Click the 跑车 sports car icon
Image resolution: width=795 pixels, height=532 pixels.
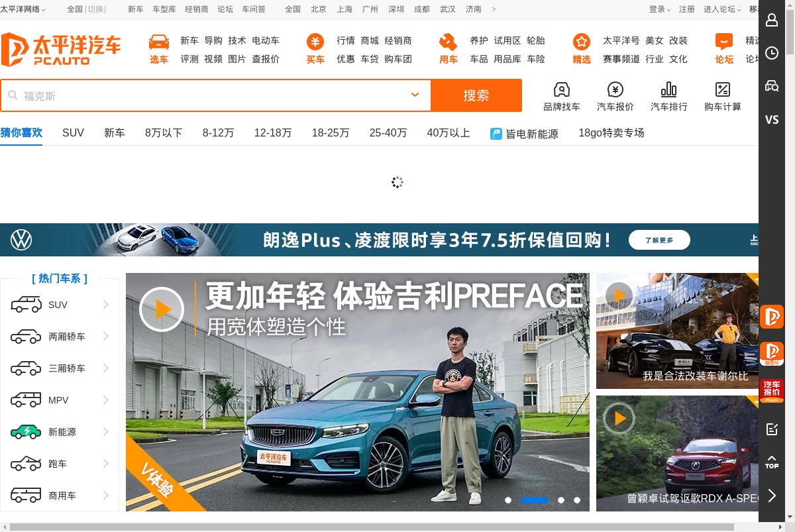[26, 464]
